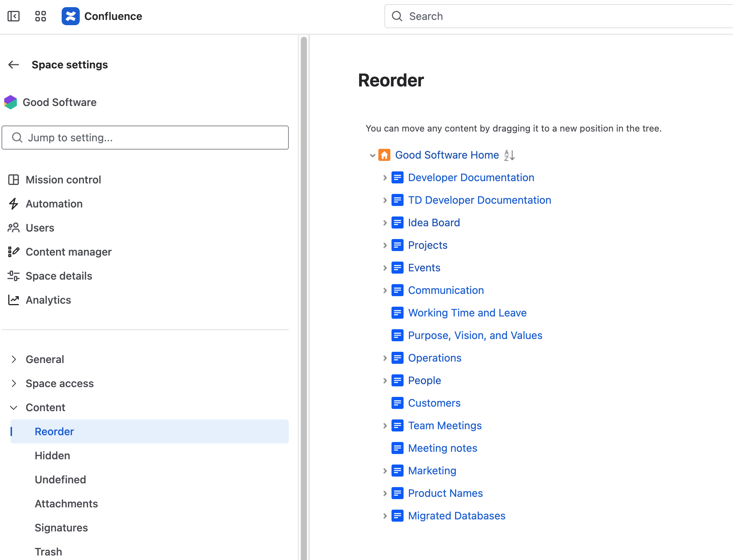Open the Purpose, Vision, and Values page link
The image size is (733, 560).
tap(475, 335)
